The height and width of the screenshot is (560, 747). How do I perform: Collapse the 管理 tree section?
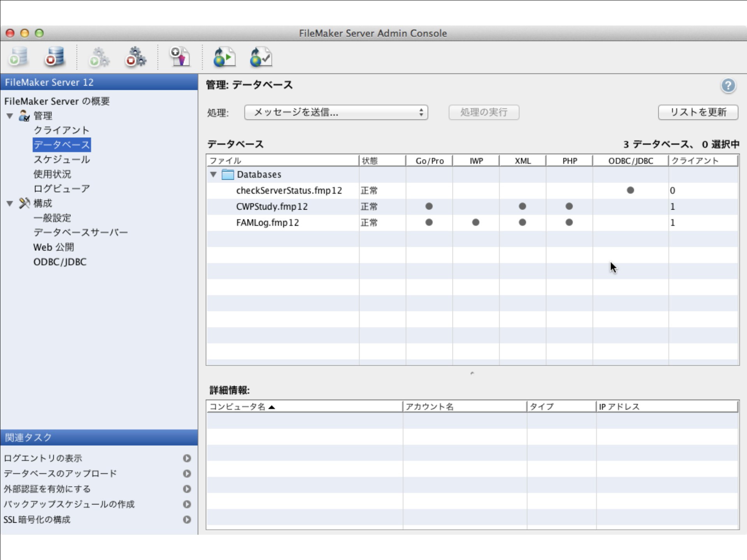[x=10, y=116]
